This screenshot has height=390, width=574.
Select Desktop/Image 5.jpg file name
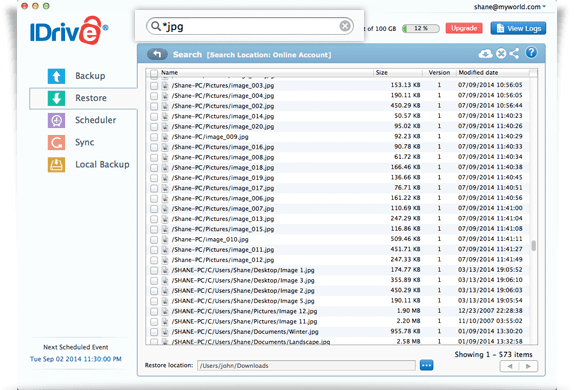point(243,301)
